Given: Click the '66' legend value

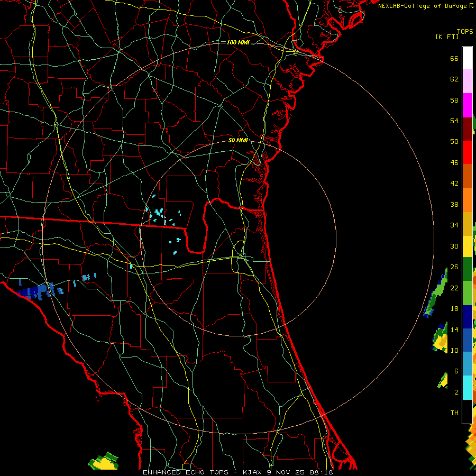Looking at the screenshot, I should point(454,58).
